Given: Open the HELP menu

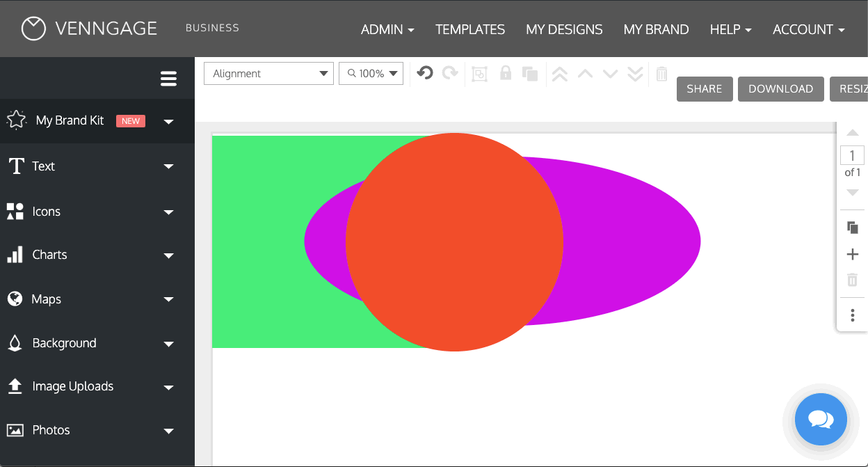Looking at the screenshot, I should (x=730, y=29).
